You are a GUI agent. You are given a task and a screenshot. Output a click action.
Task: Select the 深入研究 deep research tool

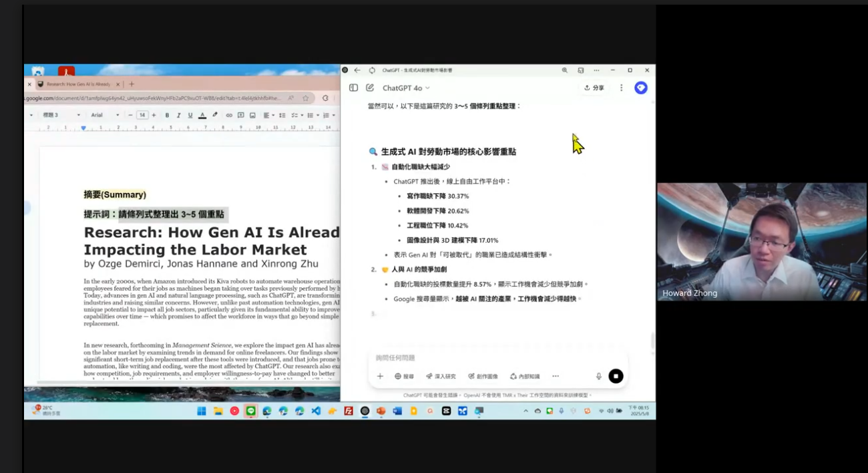[x=441, y=376]
